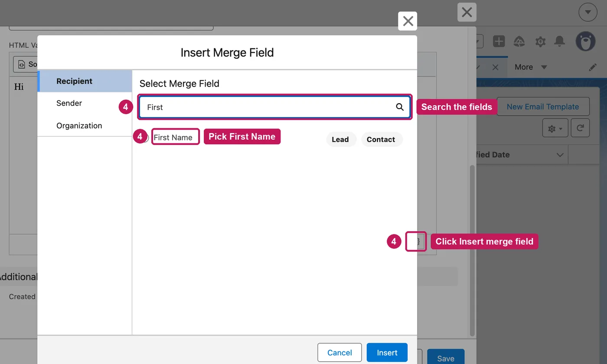
Task: Click the Lead pill badge
Action: click(x=340, y=140)
